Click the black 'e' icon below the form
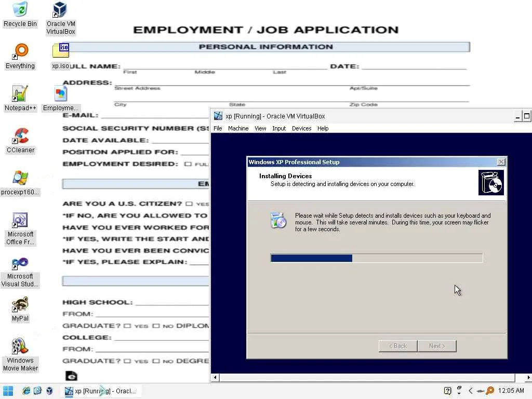 71,376
